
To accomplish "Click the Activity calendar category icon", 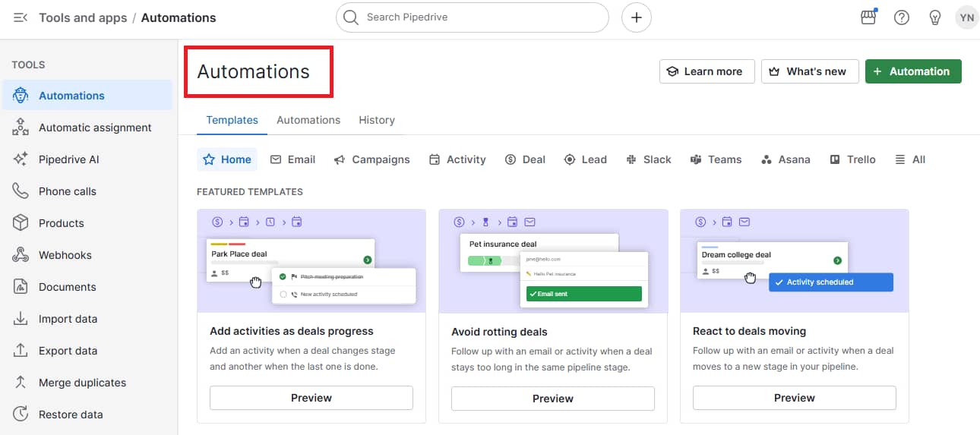I will pyautogui.click(x=435, y=159).
